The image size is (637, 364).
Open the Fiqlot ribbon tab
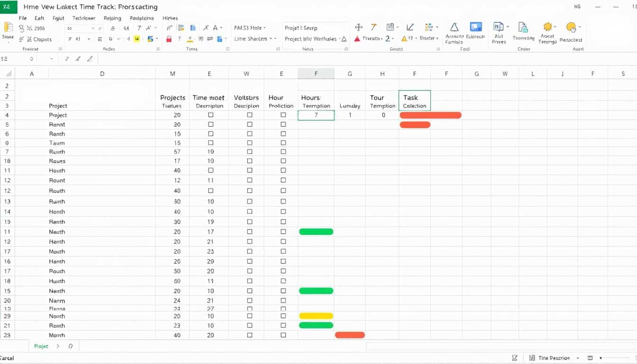pyautogui.click(x=58, y=18)
